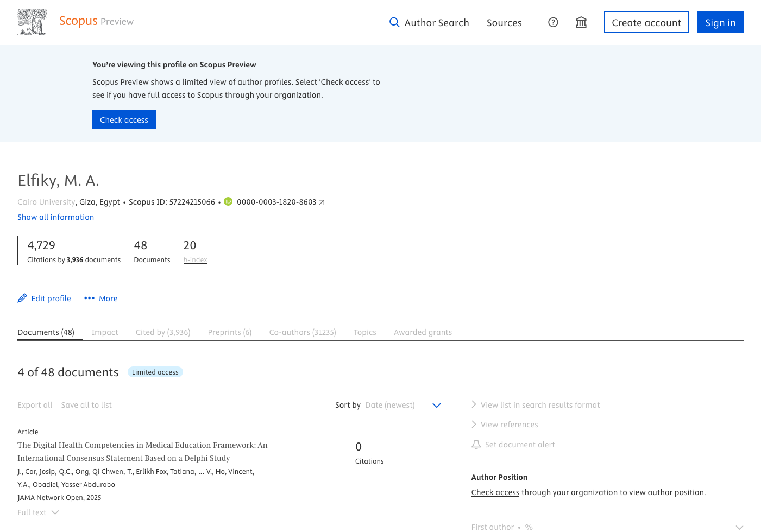Expand the First author percentage row
761x532 pixels.
(607, 527)
